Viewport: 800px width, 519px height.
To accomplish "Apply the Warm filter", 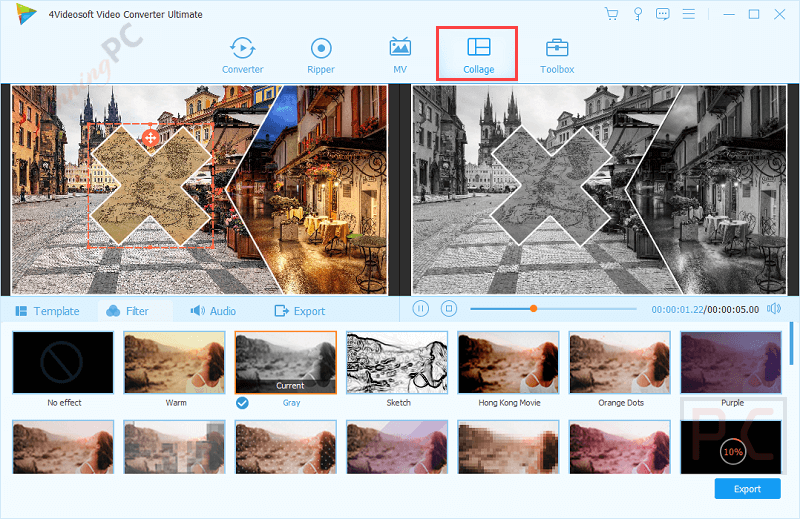I will [x=174, y=362].
